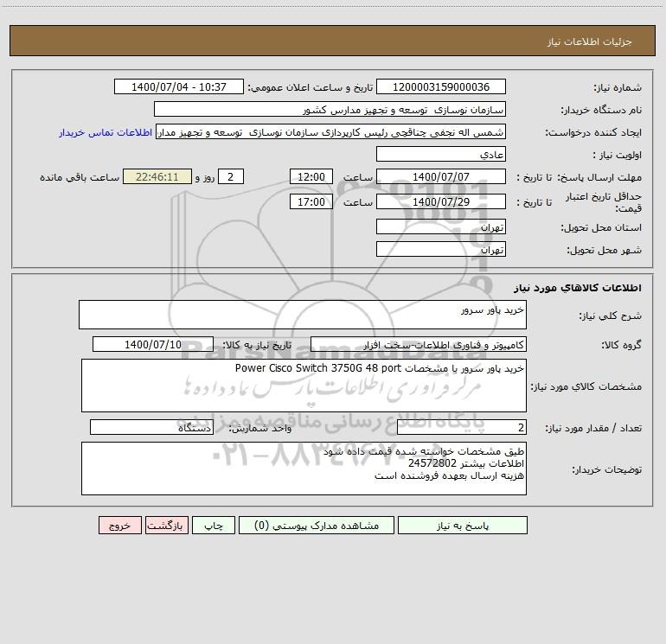Click the announcement date field 1400/07/04 - 10:37
666x644 pixels.
tap(179, 86)
